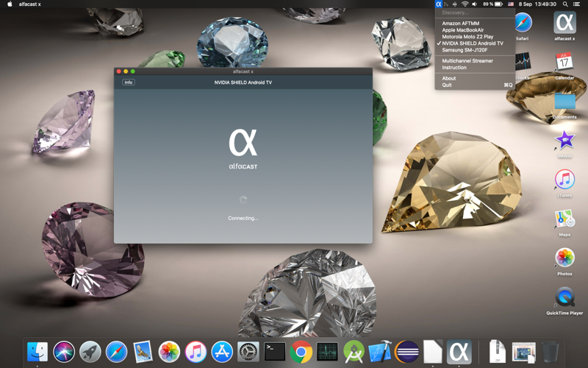Open Activity Monitor in the Dock
Image resolution: width=588 pixels, height=368 pixels.
327,352
